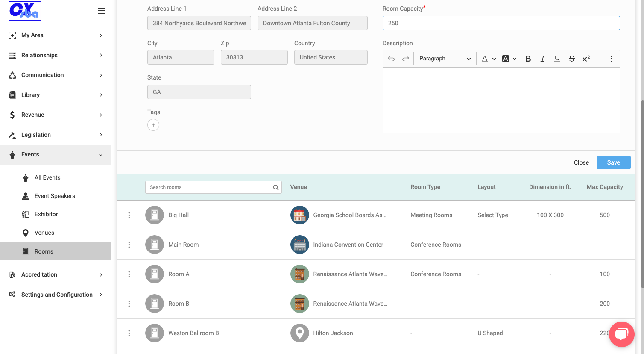Select Rooms in the sidebar
The height and width of the screenshot is (354, 644).
[56, 251]
